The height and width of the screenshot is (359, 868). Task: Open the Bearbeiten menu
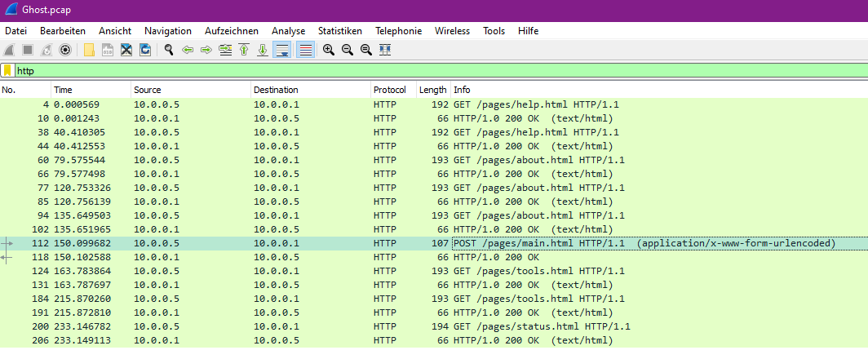point(63,31)
